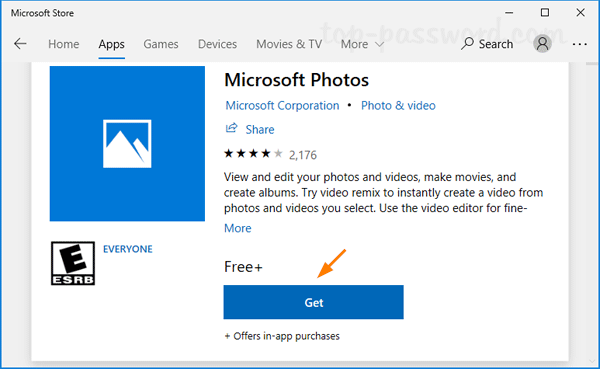Switch to the Home tab

[64, 44]
